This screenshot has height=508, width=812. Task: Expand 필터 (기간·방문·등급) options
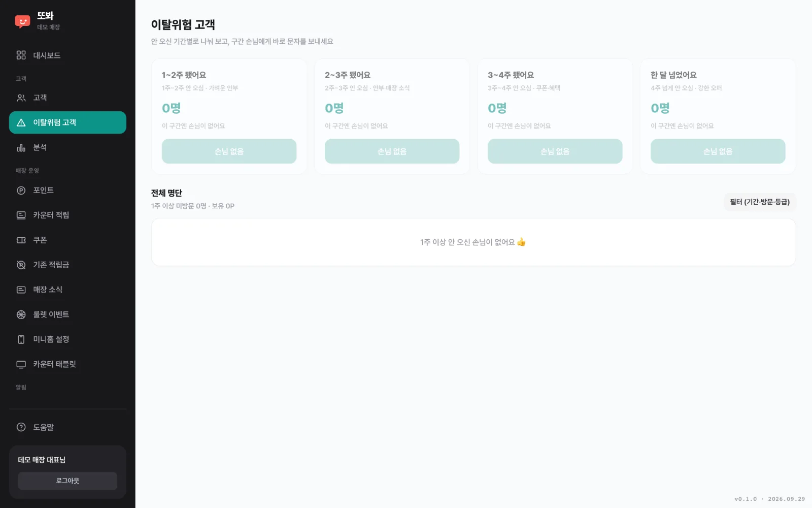point(760,202)
